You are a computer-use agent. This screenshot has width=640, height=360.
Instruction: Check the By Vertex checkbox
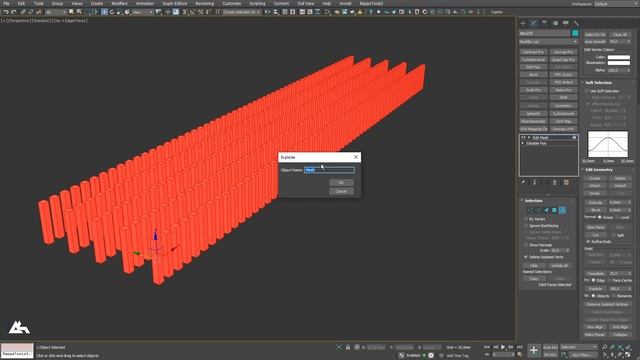(526, 219)
